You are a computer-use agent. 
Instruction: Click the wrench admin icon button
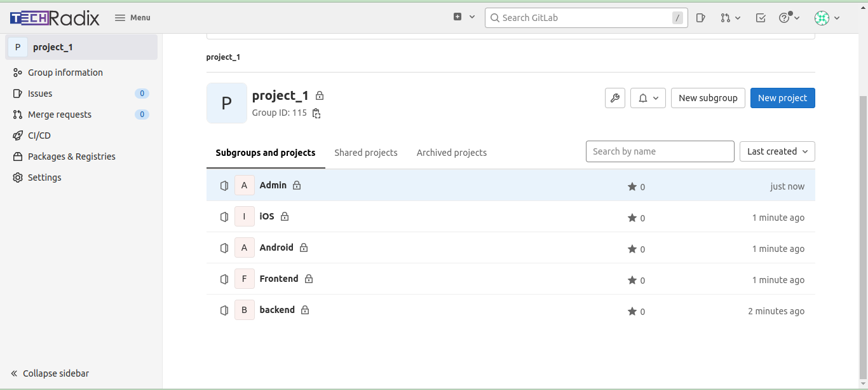[x=615, y=98]
